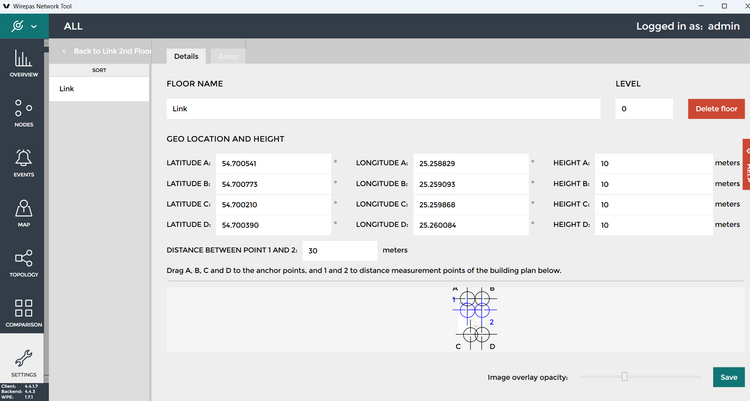Screen dimensions: 750x401
Task: Open the Events bell icon
Action: tap(23, 158)
